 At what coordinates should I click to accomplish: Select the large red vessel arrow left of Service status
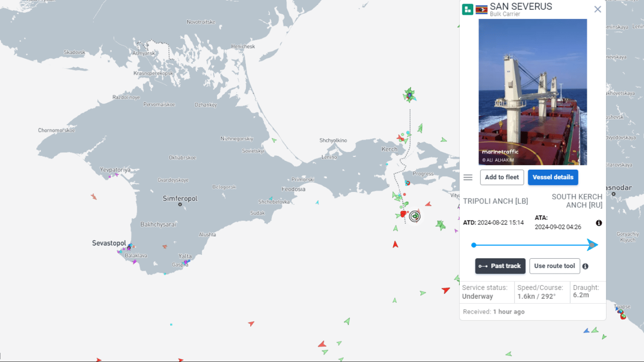446,290
